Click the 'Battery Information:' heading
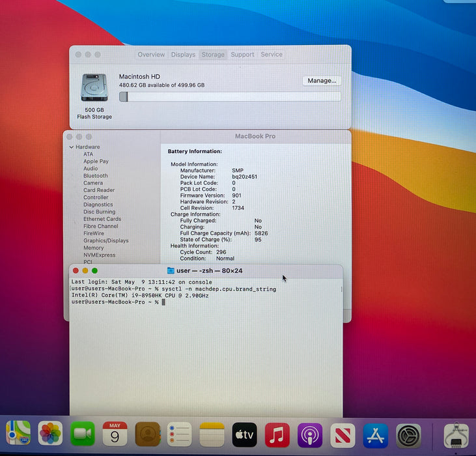This screenshot has height=456, width=476. coord(195,152)
